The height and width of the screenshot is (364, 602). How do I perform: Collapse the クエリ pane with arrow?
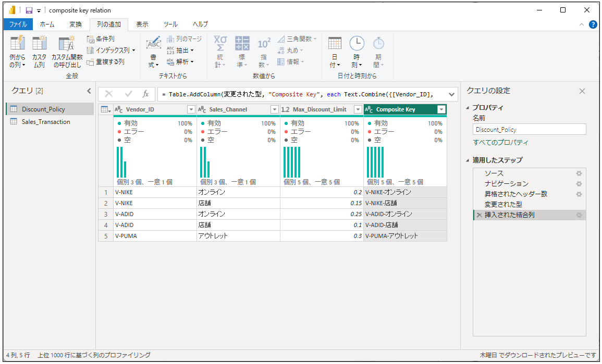[x=89, y=91]
